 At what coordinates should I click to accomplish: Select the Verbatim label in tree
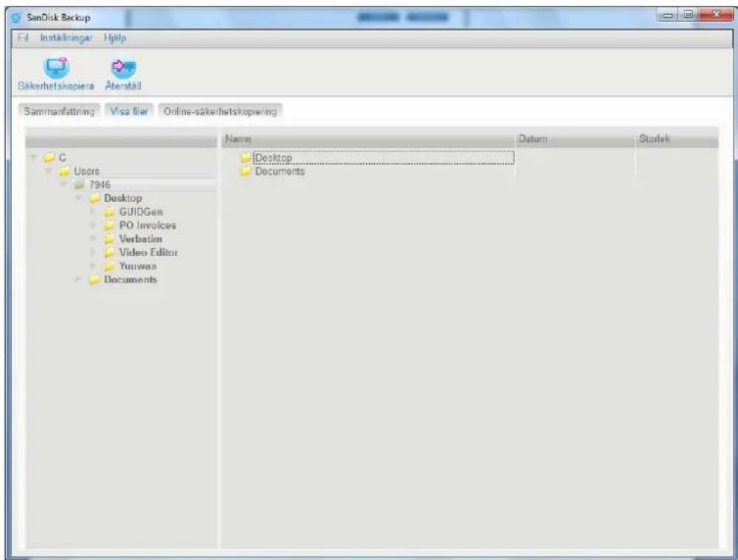pos(140,239)
